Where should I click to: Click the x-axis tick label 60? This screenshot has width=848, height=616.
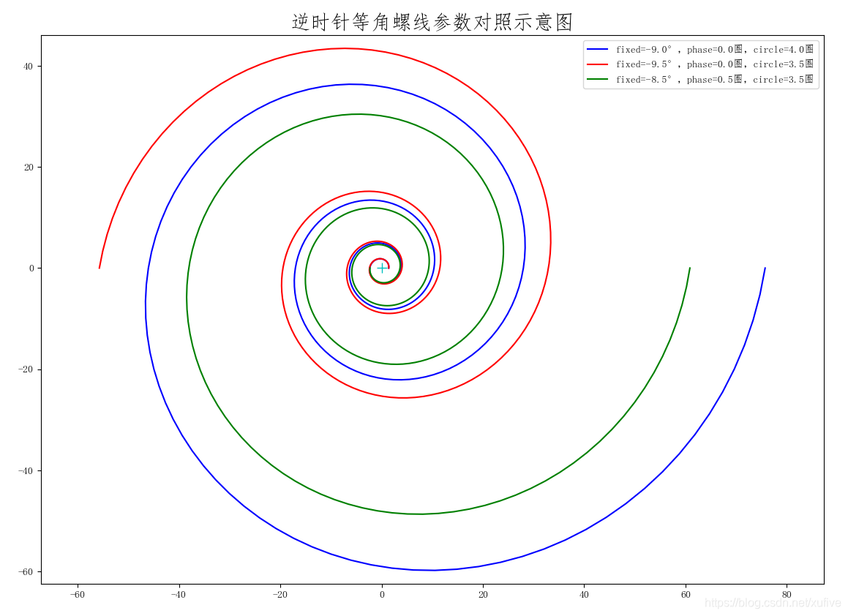click(x=686, y=595)
